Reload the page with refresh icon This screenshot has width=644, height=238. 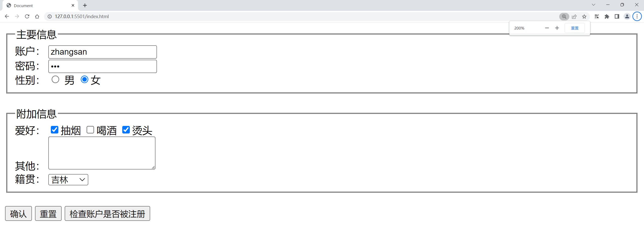click(27, 16)
